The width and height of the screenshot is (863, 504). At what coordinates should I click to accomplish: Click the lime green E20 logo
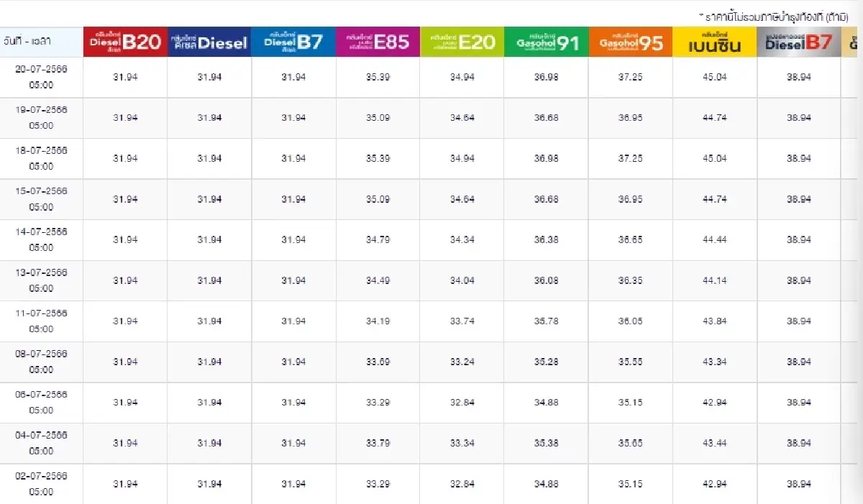[462, 42]
